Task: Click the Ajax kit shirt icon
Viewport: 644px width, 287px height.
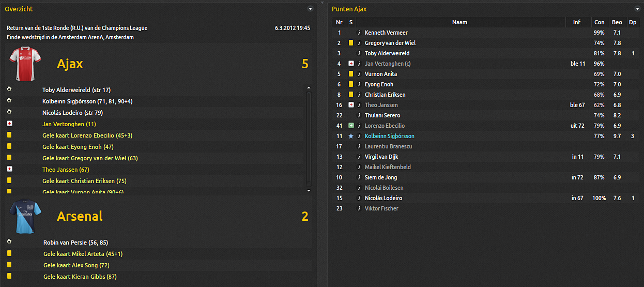Action: click(22, 64)
